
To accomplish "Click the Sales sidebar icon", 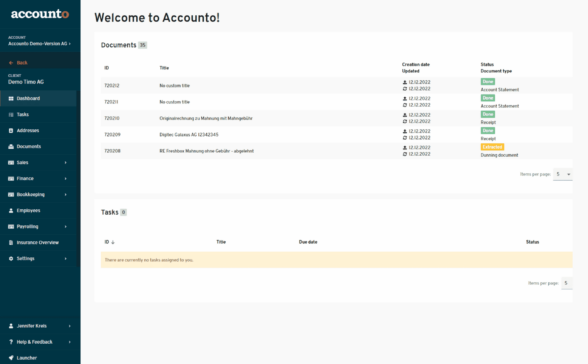I will (11, 163).
